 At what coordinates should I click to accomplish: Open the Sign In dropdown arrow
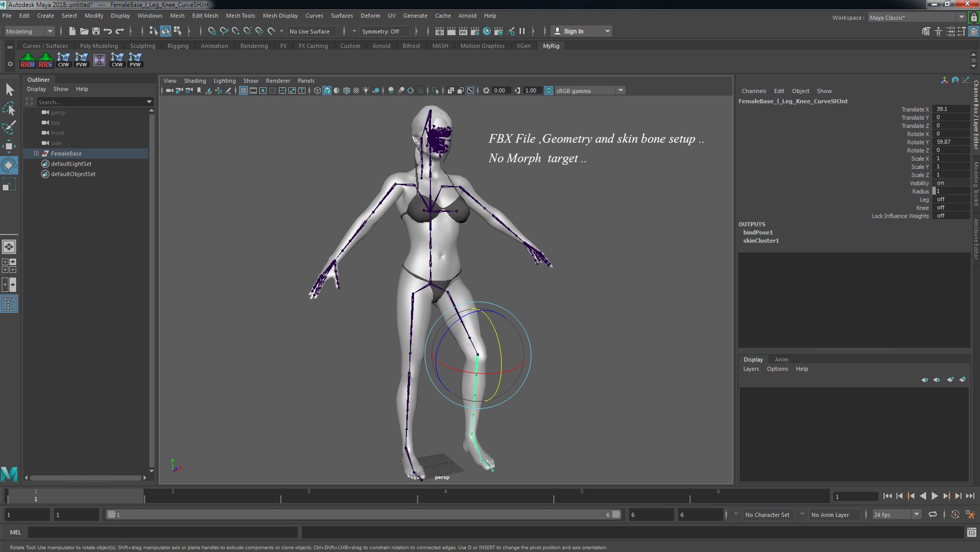tap(607, 31)
